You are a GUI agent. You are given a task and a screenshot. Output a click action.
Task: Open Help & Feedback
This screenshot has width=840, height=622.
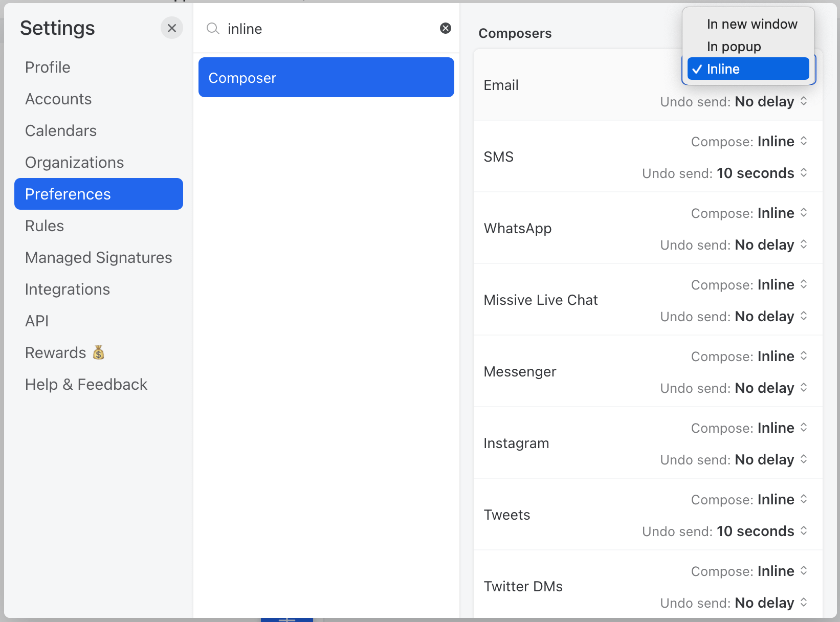[86, 384]
